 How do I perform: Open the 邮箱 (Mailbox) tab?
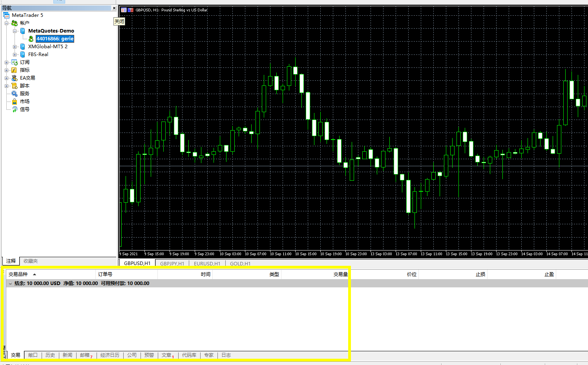click(x=85, y=355)
